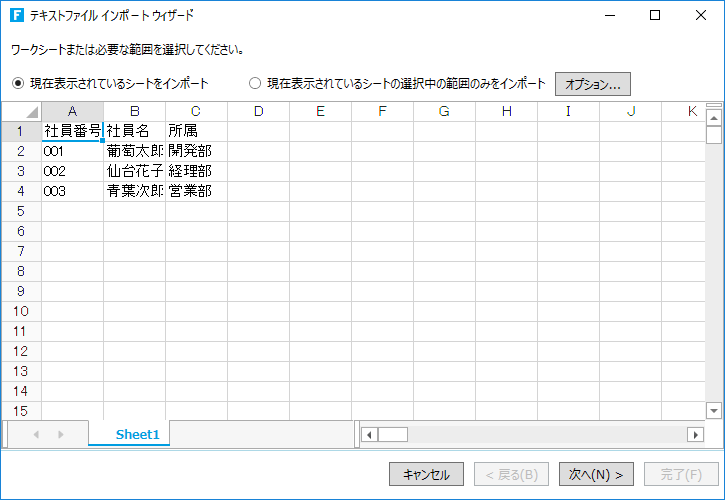Select column B header

[x=135, y=111]
